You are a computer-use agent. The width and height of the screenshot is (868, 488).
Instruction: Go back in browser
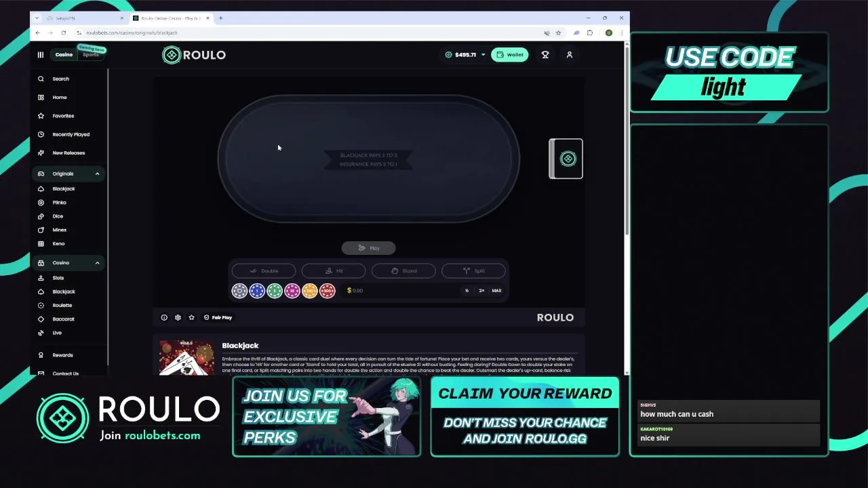(x=37, y=33)
